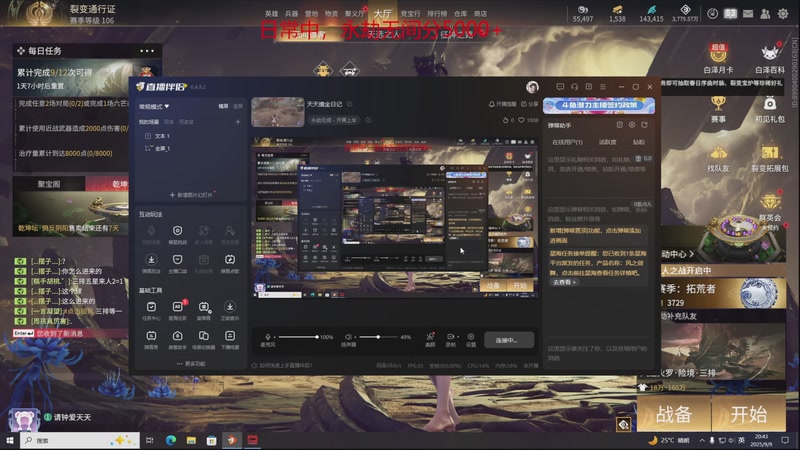Open 裂变拓展包 icon in game lobby
The image size is (800, 450).
769,159
